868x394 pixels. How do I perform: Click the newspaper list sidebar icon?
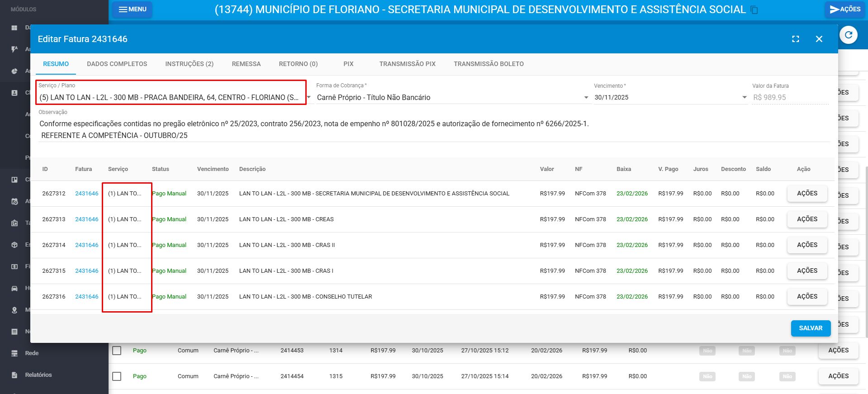tap(14, 332)
